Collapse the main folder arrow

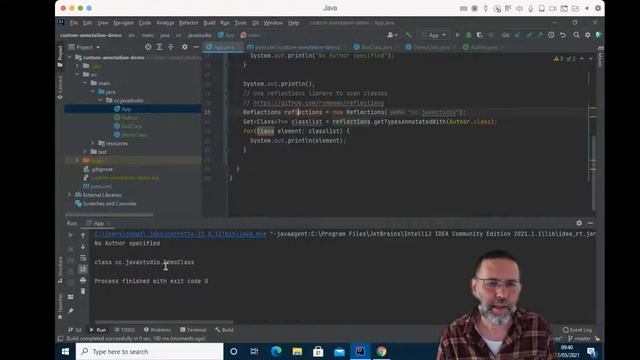tap(85, 83)
